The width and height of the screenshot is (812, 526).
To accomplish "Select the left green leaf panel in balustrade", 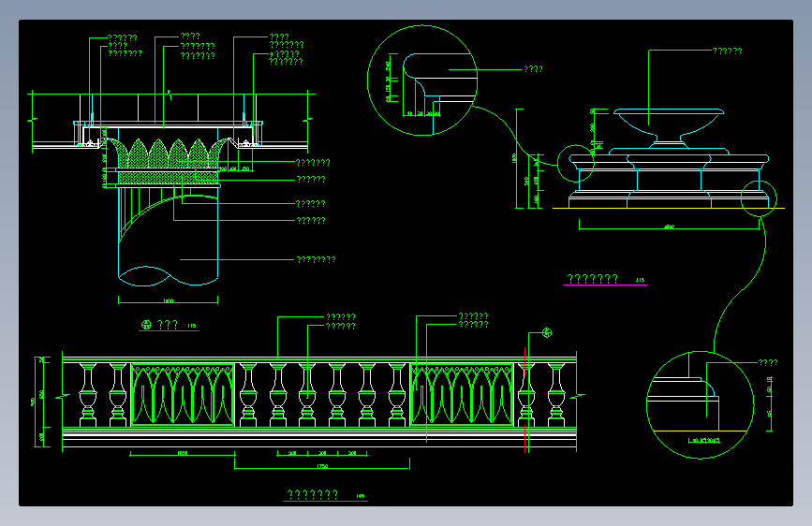I will point(183,395).
